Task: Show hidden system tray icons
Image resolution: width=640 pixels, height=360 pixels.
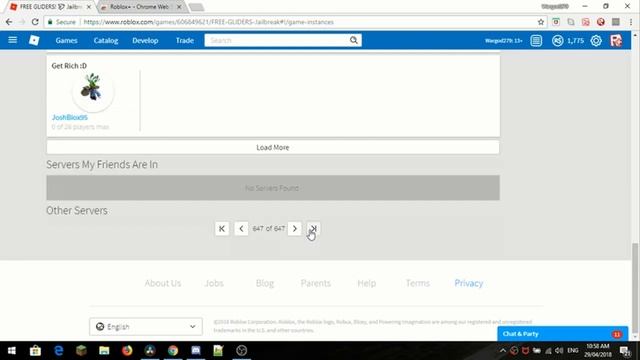Action: coord(502,351)
